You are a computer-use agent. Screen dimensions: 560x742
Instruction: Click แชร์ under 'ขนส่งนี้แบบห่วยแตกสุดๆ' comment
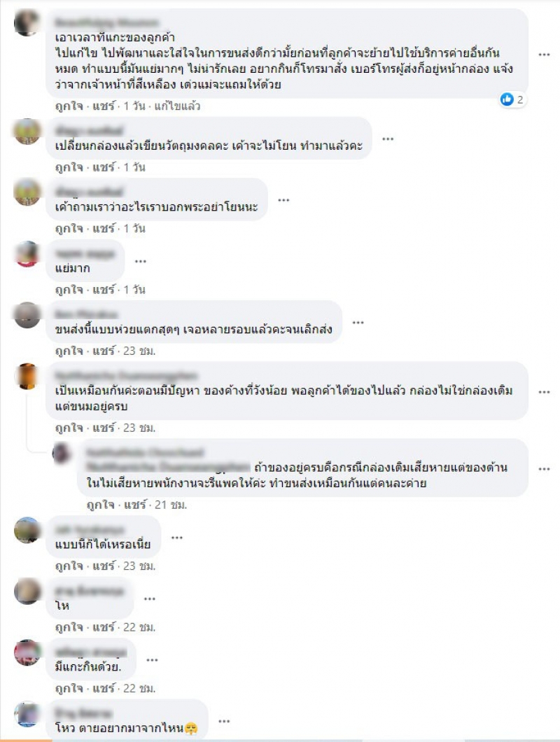tap(104, 351)
